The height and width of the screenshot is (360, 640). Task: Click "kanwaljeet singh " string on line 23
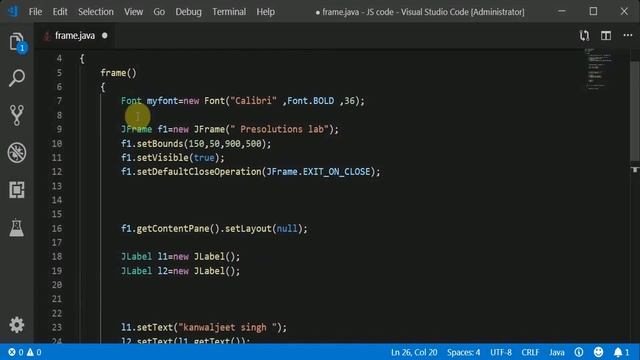228,327
